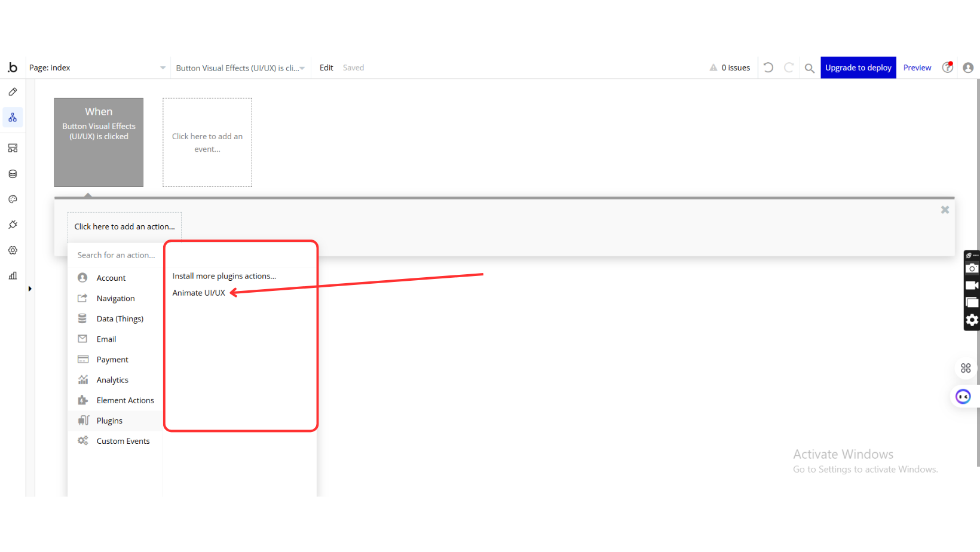
Task: Select the Plugins action category
Action: 115,421
